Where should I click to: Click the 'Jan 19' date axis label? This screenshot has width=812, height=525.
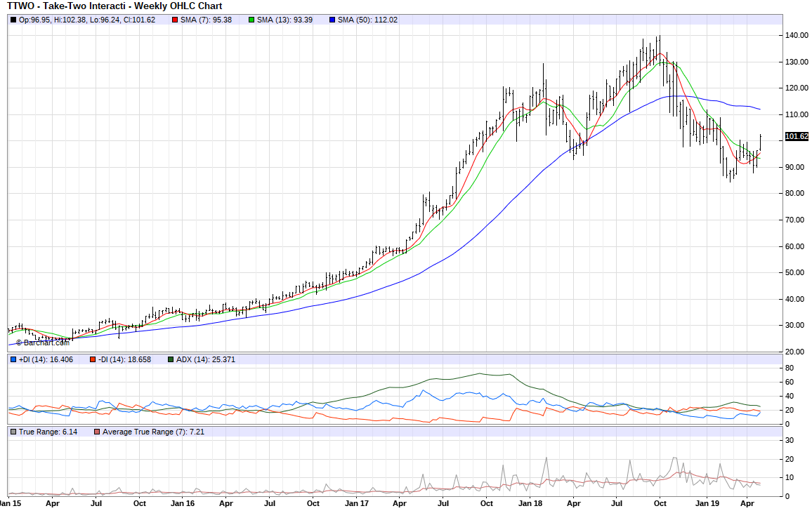[707, 503]
